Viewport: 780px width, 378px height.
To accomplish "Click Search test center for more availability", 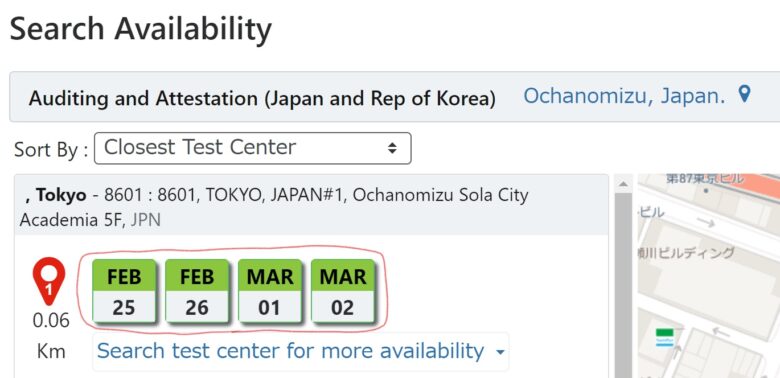I will coord(291,351).
